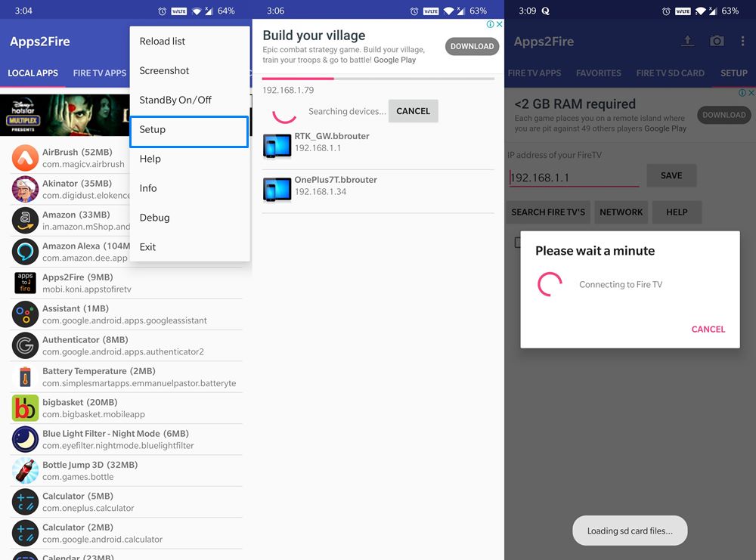This screenshot has width=756, height=560.
Task: Tap the OnePlus7T.bbrouter device icon
Action: coord(277,190)
